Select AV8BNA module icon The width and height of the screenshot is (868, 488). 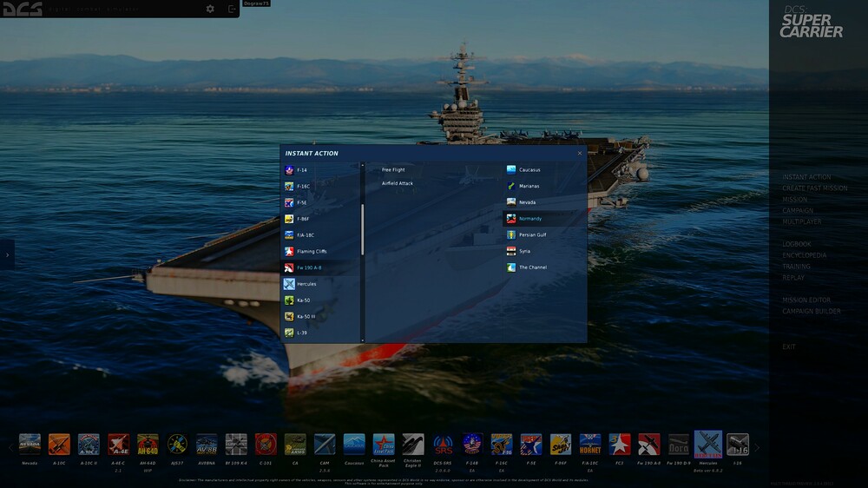pyautogui.click(x=207, y=445)
